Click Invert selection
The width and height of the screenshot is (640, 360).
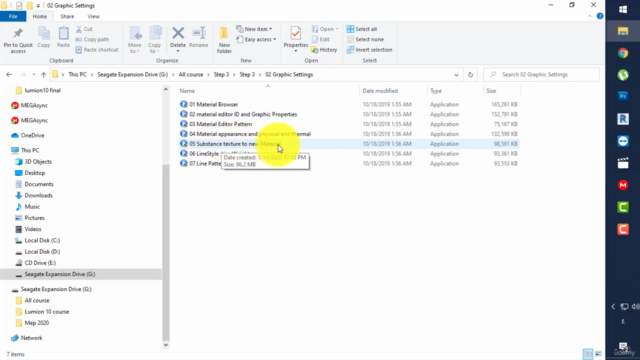tap(369, 50)
